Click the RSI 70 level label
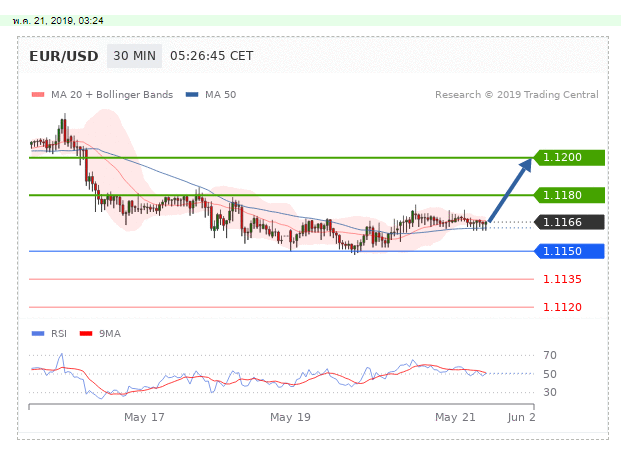 [550, 355]
